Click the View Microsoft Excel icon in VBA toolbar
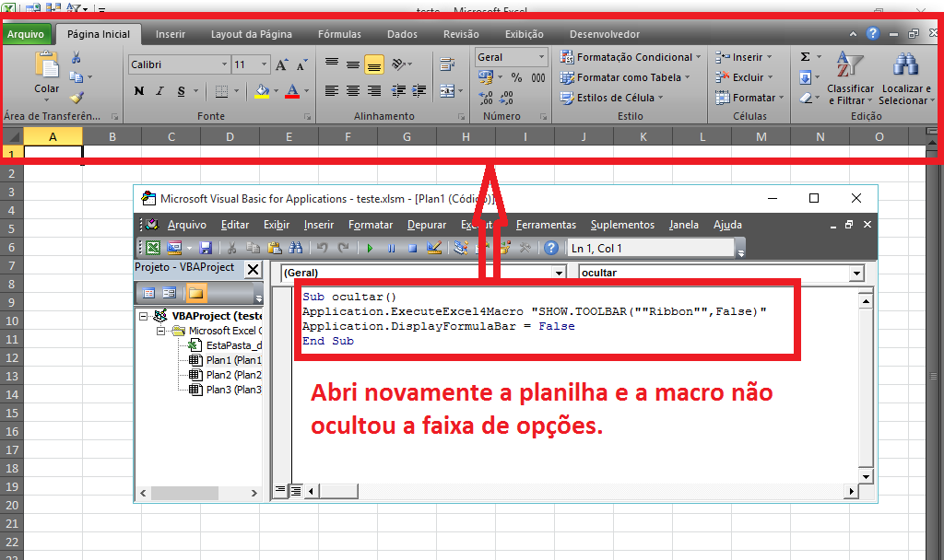 tap(154, 248)
